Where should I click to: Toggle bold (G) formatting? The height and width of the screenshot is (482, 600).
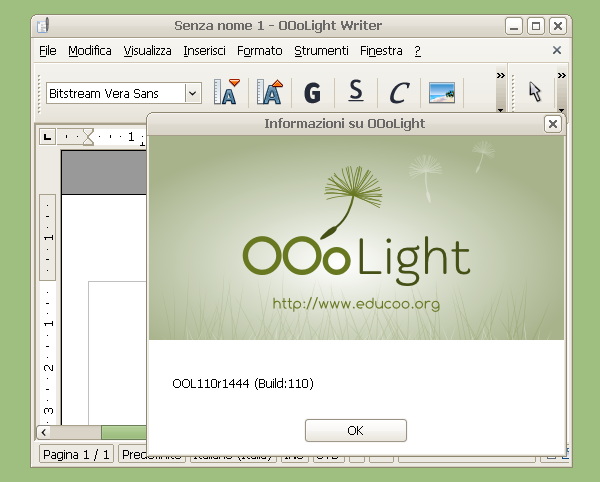pyautogui.click(x=313, y=92)
